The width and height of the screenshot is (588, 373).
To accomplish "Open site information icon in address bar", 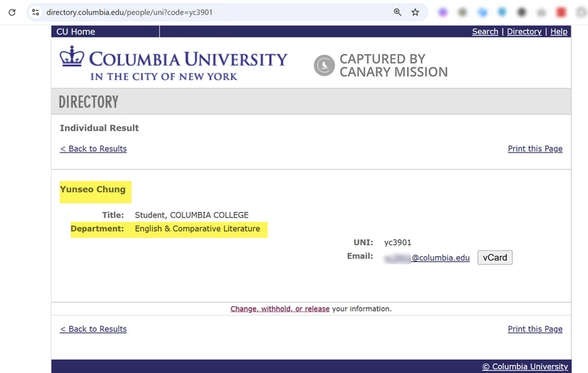I will coord(35,12).
